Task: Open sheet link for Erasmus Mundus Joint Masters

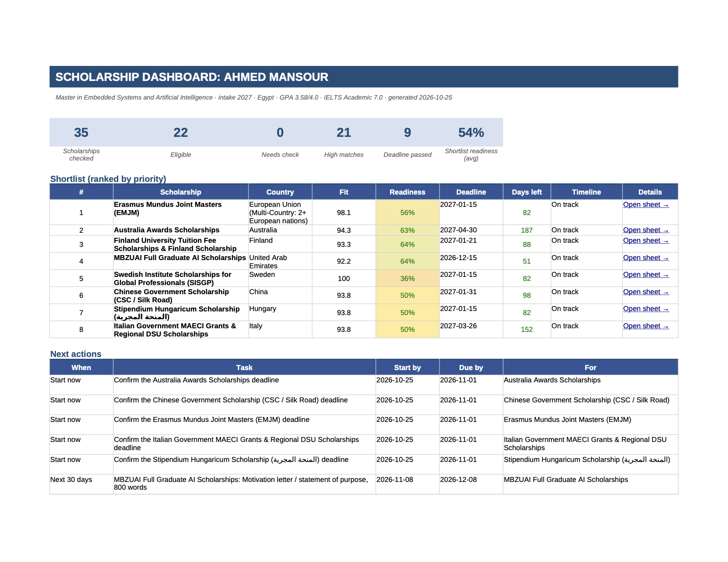Action: pos(646,205)
